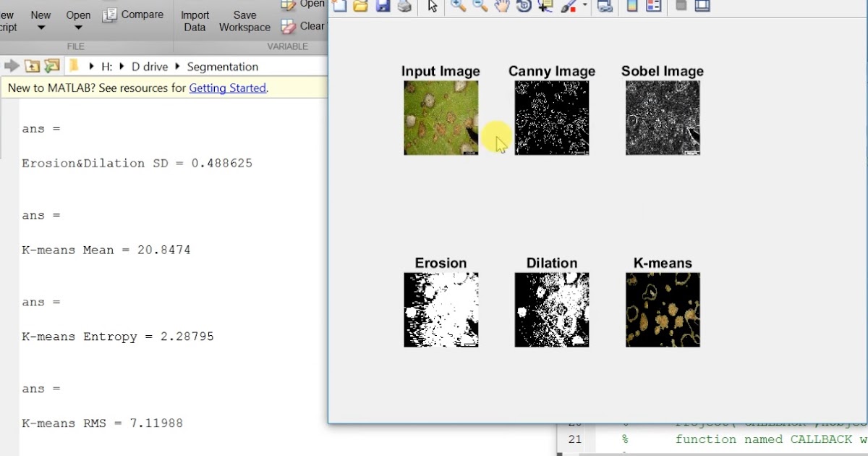
Task: Toggle Zoom Out mode
Action: click(x=480, y=7)
